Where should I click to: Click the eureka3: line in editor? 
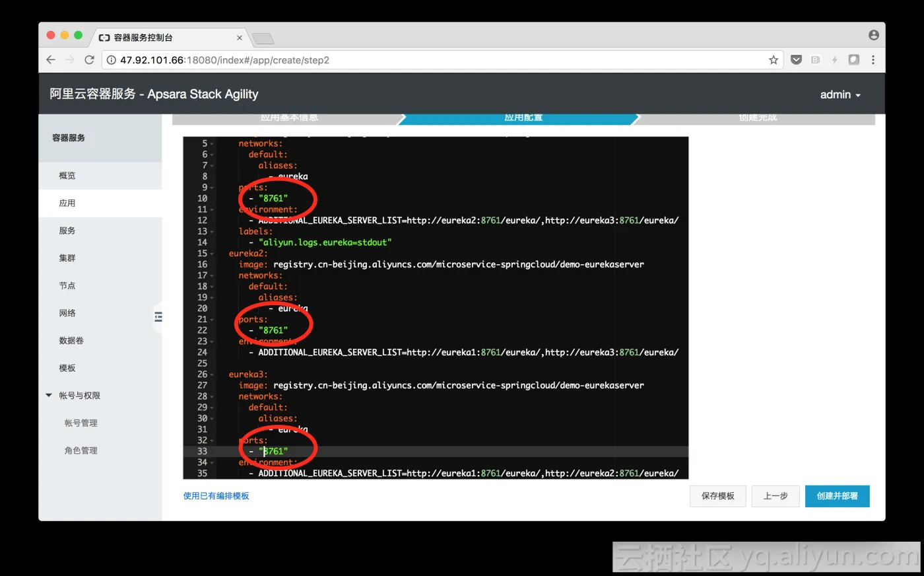click(x=248, y=375)
